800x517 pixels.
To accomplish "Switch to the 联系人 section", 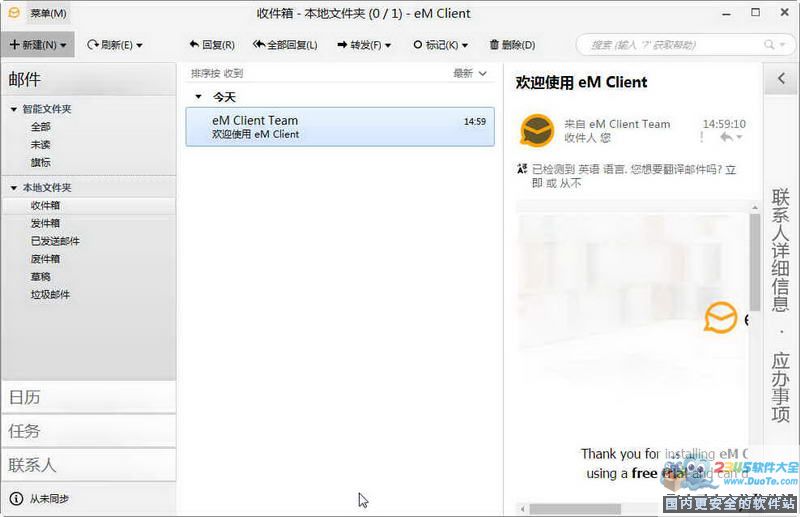I will point(89,464).
